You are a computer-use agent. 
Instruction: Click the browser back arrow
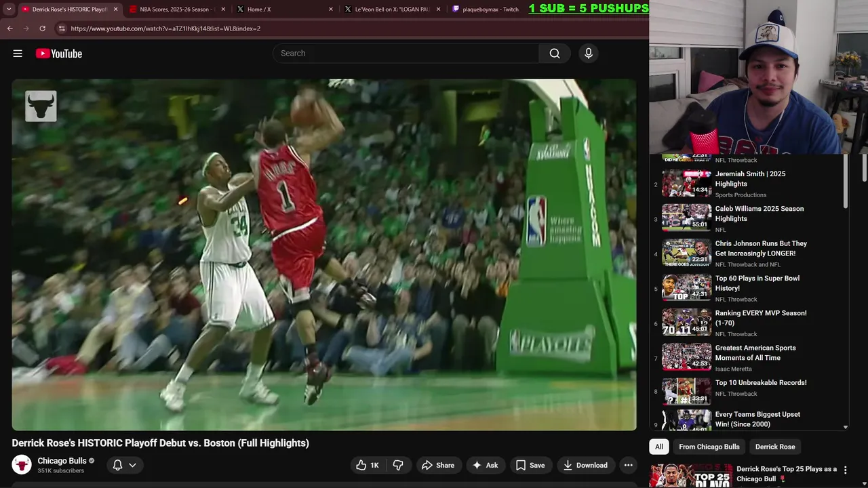coord(10,28)
